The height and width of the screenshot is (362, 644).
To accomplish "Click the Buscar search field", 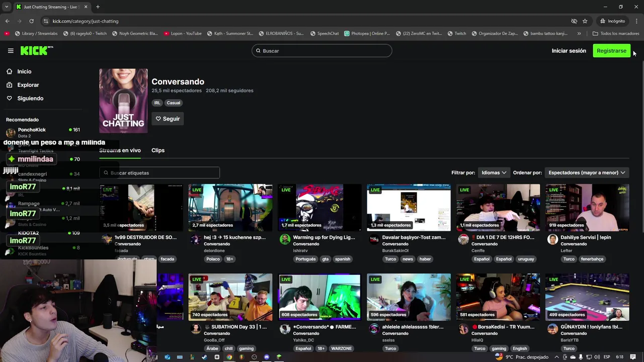I will 322,51.
